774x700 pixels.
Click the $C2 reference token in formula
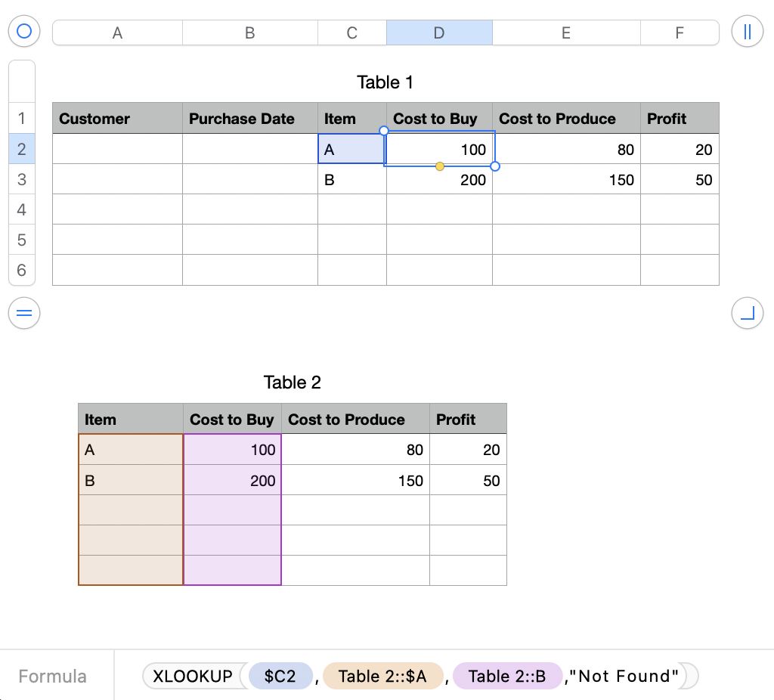click(x=280, y=676)
